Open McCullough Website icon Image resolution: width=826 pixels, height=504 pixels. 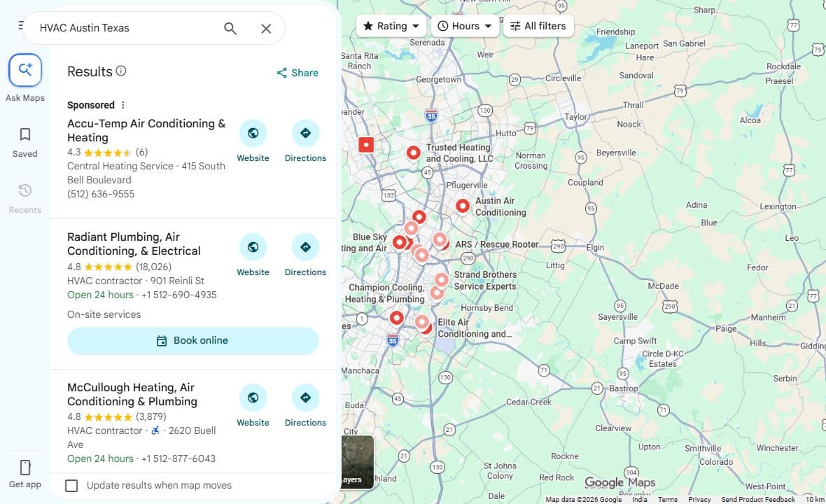(x=253, y=398)
